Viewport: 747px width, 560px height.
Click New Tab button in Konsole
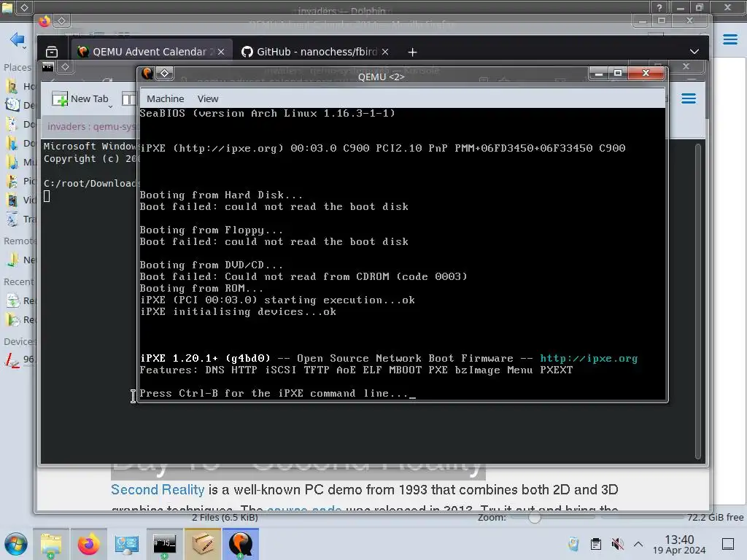point(80,98)
